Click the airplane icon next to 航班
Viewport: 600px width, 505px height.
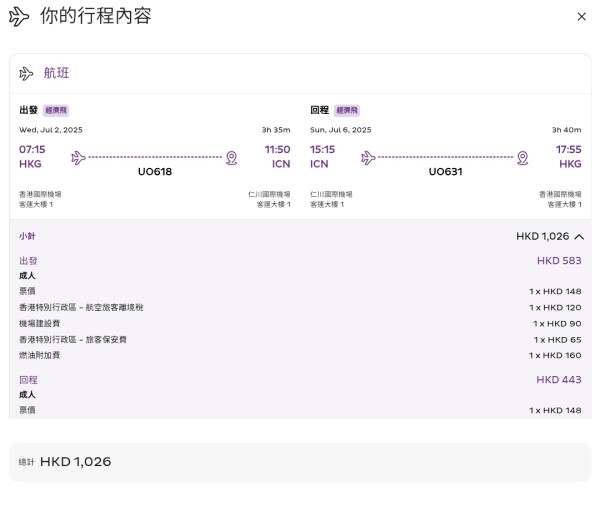point(27,74)
